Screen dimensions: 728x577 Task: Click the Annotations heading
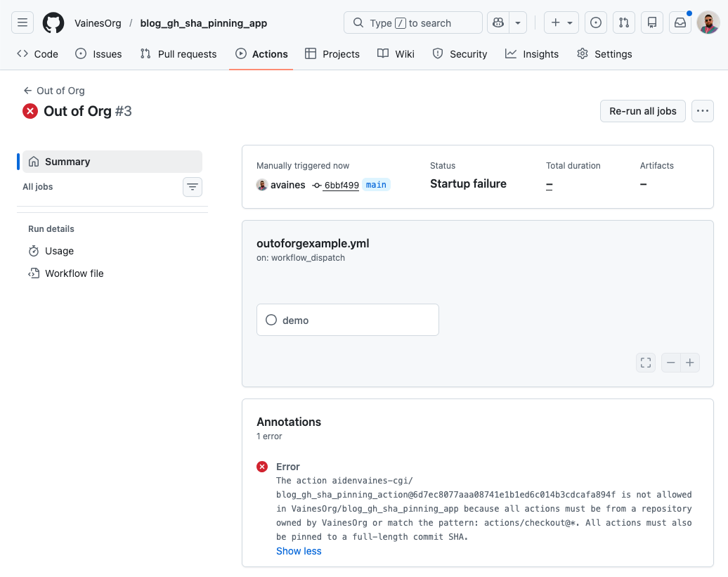pyautogui.click(x=289, y=422)
